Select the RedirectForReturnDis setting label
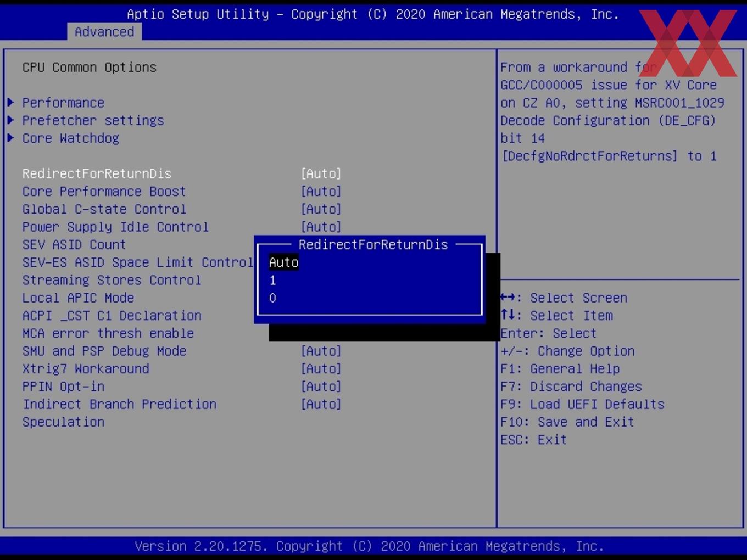747x560 pixels. point(97,173)
